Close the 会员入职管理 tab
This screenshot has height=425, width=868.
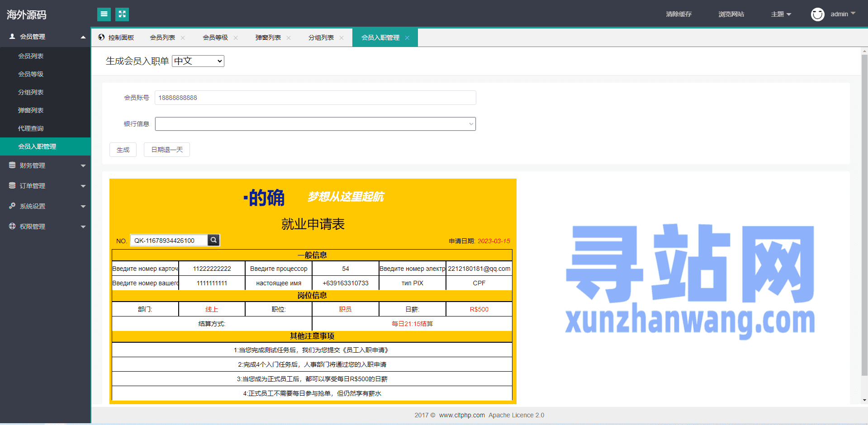click(407, 38)
